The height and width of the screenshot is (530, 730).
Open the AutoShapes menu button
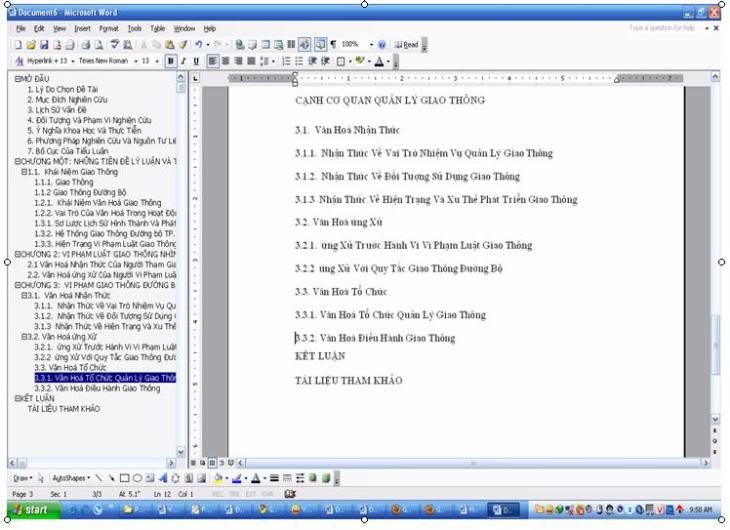(x=72, y=478)
